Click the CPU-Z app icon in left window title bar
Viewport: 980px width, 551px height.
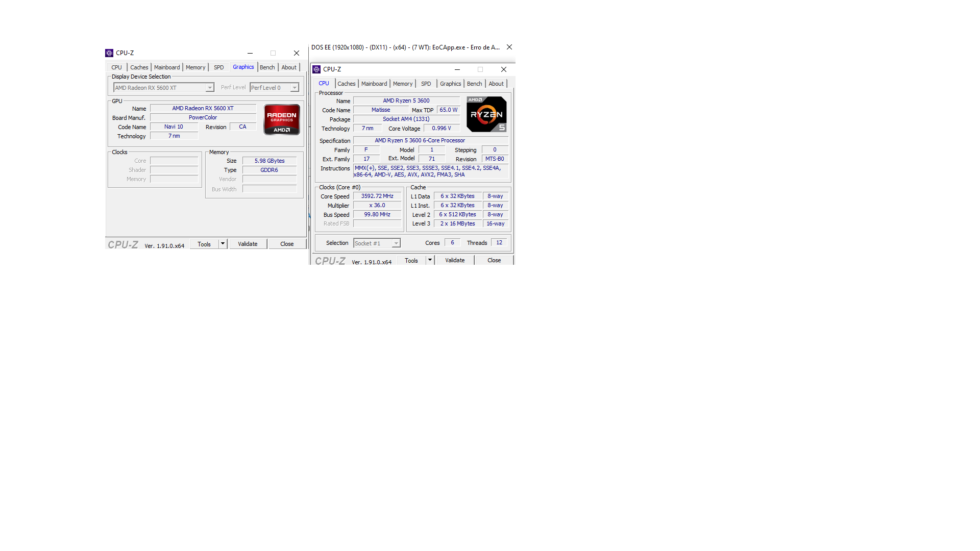click(109, 53)
